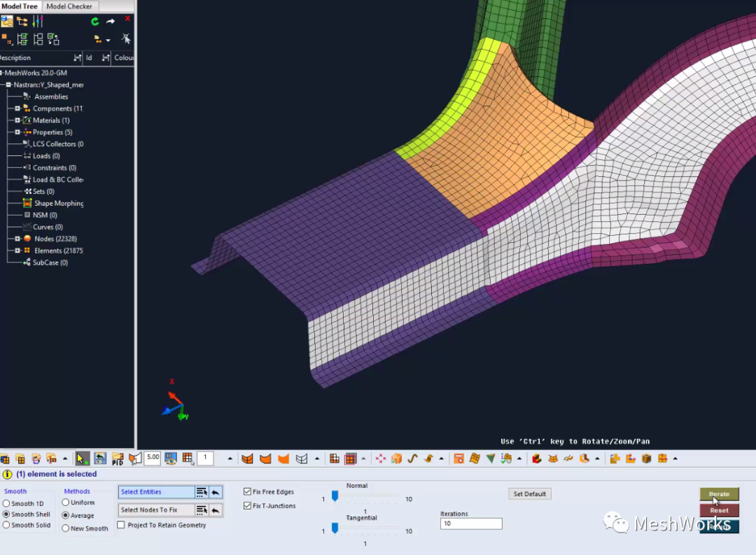Image resolution: width=756 pixels, height=555 pixels.
Task: Click the Normal slider handle
Action: pyautogui.click(x=335, y=496)
